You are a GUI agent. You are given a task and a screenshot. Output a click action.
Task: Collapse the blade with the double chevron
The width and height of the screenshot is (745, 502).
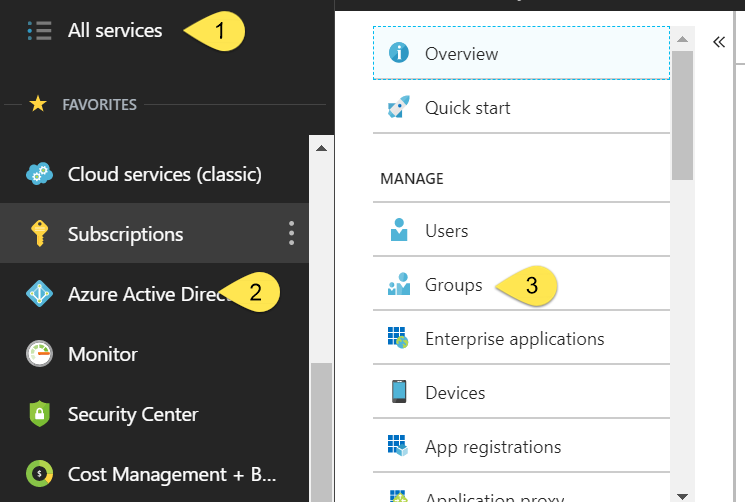718,42
